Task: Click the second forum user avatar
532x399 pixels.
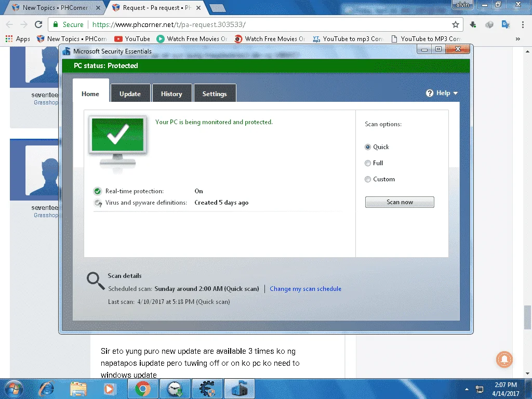Action: (x=42, y=170)
